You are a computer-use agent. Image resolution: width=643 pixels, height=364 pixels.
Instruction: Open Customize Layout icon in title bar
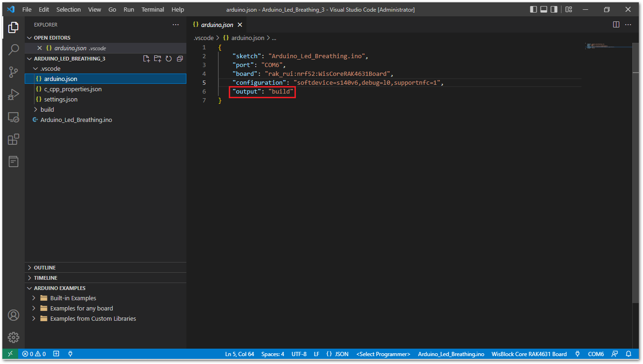[568, 9]
